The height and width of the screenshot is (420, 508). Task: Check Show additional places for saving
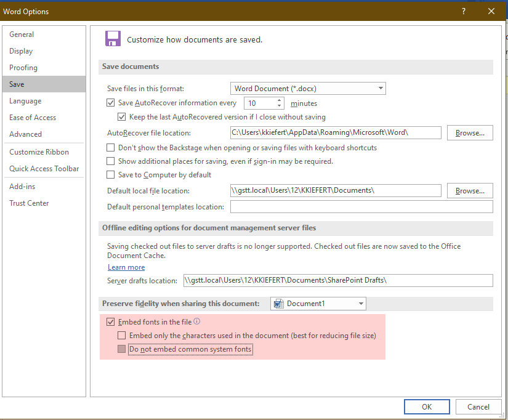[x=110, y=161]
